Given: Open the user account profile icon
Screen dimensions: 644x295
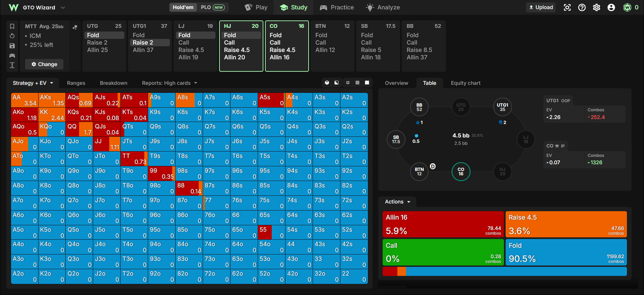Looking at the screenshot, I should point(611,7).
